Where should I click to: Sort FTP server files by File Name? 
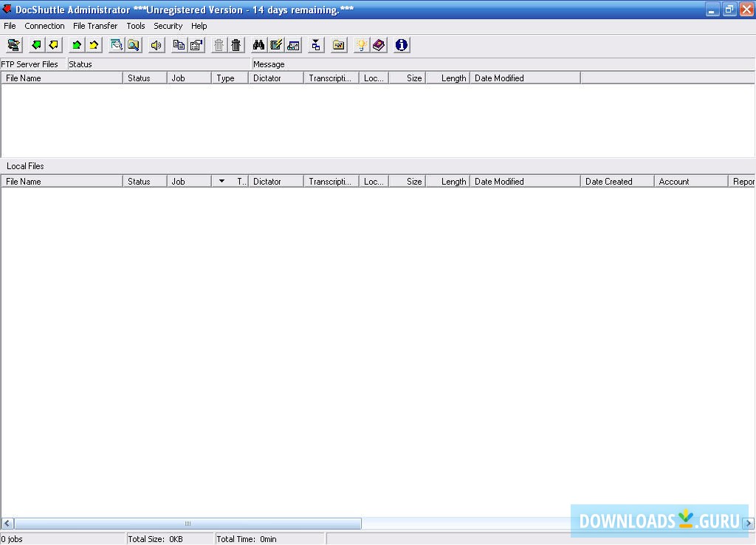click(62, 78)
